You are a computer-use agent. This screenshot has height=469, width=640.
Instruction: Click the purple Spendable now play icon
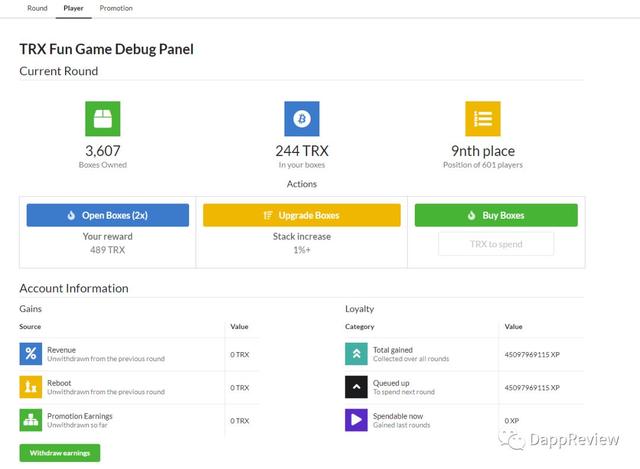click(356, 420)
